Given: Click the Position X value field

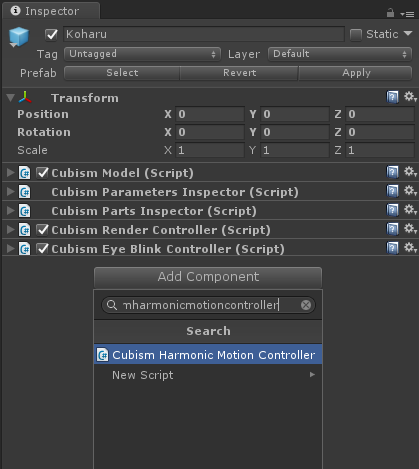Looking at the screenshot, I should (210, 114).
